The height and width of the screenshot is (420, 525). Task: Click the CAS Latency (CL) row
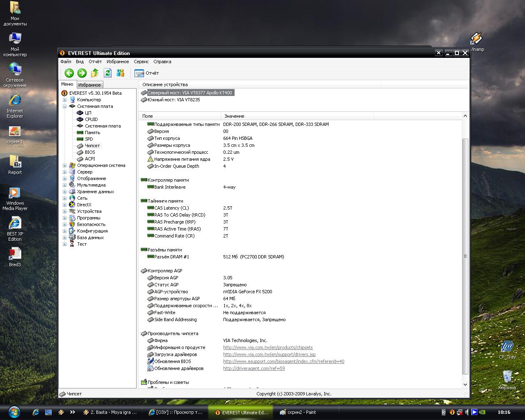pyautogui.click(x=300, y=208)
